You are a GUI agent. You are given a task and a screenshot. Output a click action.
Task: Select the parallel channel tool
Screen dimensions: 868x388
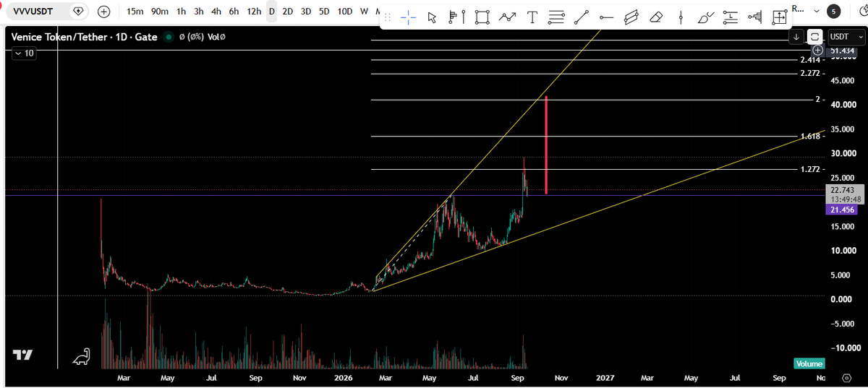click(x=631, y=17)
